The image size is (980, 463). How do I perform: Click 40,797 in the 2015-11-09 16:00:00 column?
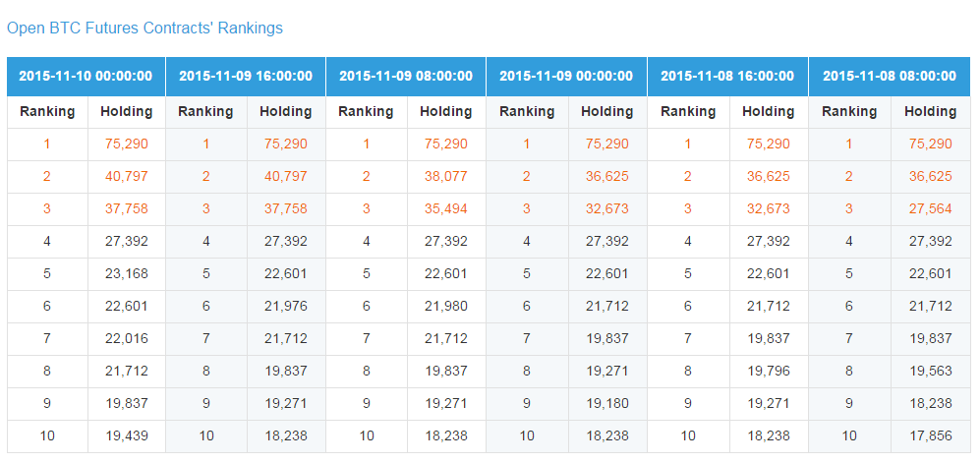pyautogui.click(x=286, y=177)
